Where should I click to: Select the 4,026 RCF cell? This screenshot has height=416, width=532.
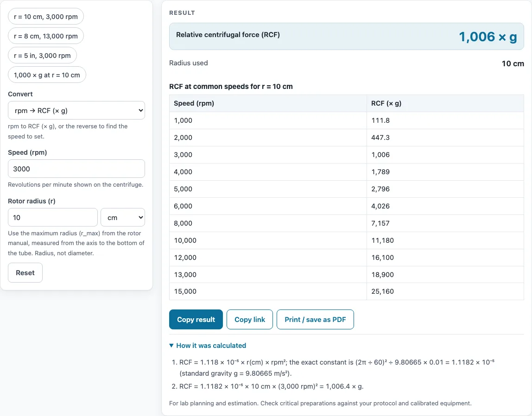(445, 206)
